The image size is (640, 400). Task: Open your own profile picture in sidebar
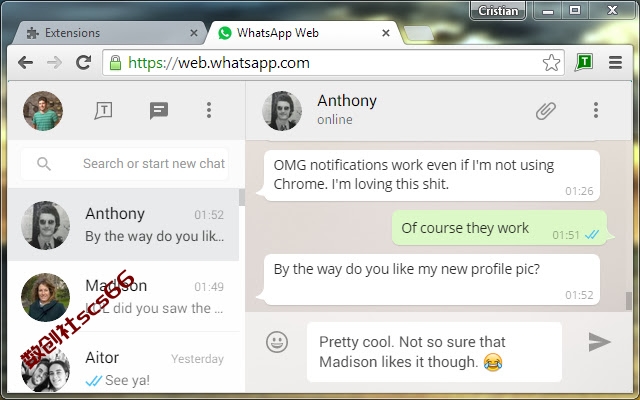(x=43, y=111)
